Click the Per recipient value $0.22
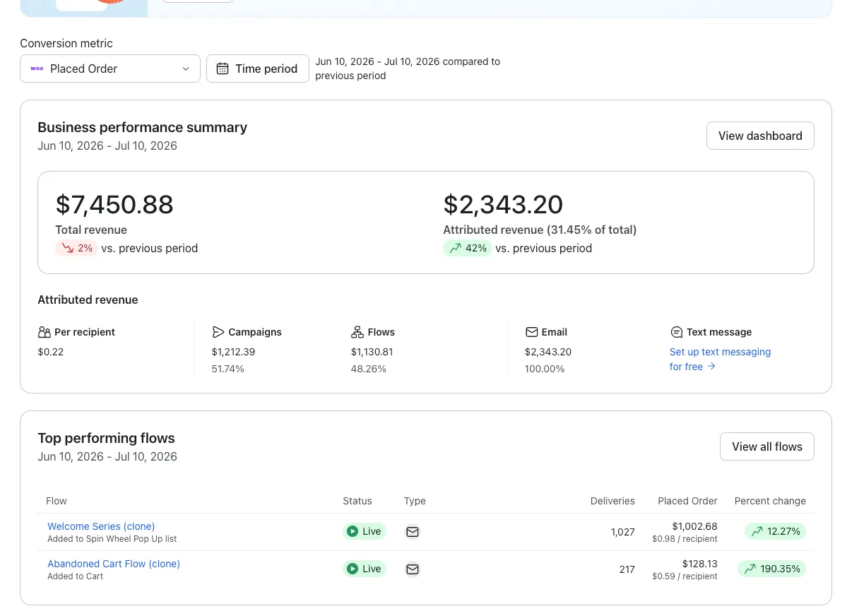Image resolution: width=847 pixels, height=616 pixels. pyautogui.click(x=51, y=352)
